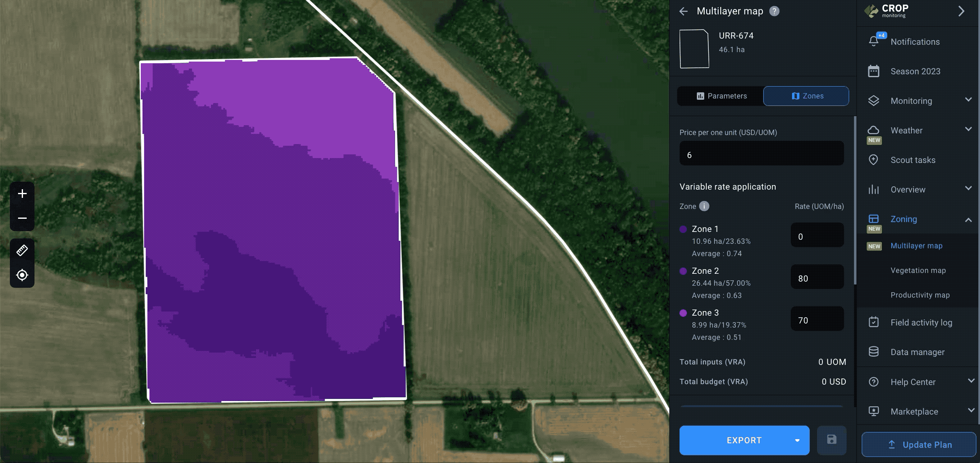Select the ruler measurement tool
Screen dimensions: 980x463
[22, 250]
